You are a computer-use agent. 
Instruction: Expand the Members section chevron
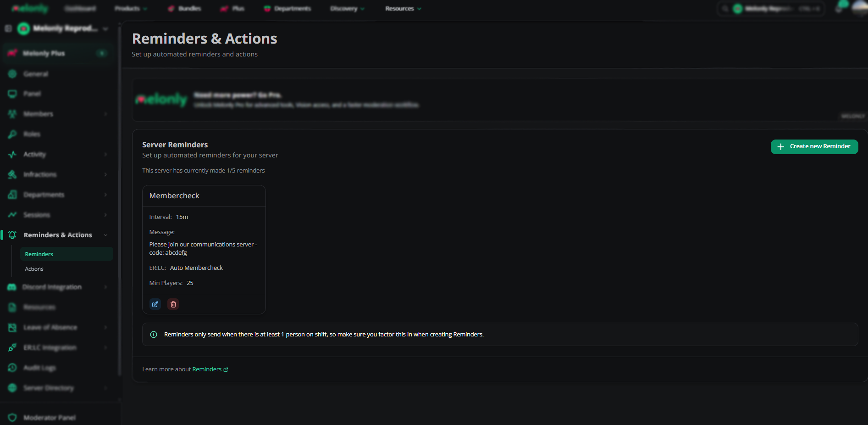pyautogui.click(x=106, y=114)
